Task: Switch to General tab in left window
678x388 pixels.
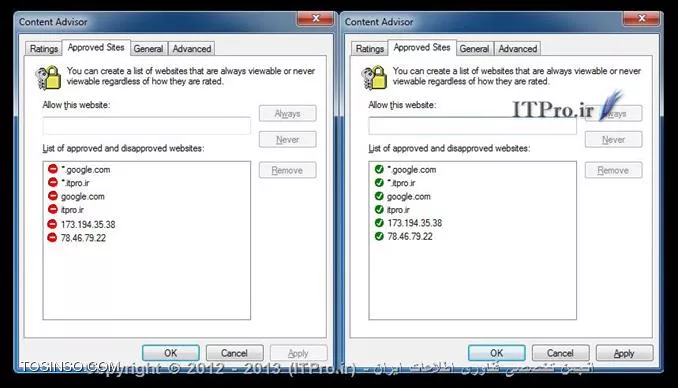Action: tap(148, 48)
